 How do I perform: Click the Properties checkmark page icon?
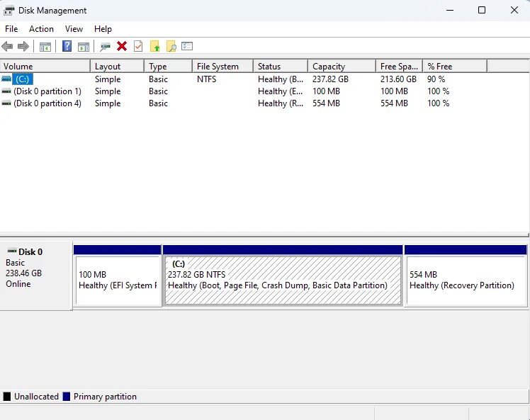[x=138, y=46]
